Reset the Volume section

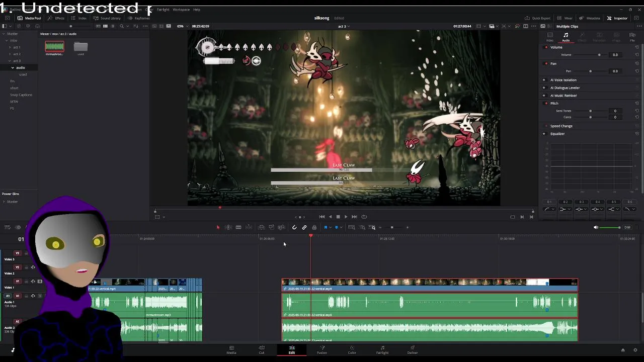(x=637, y=47)
